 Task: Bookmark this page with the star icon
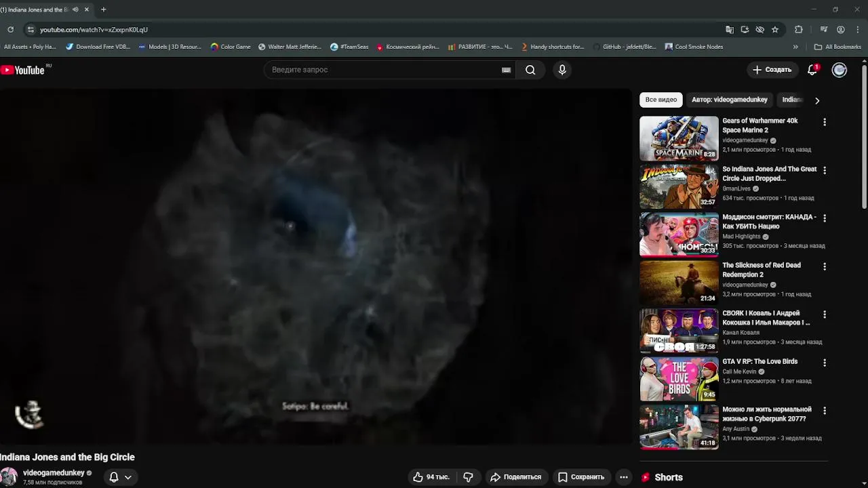pos(775,30)
